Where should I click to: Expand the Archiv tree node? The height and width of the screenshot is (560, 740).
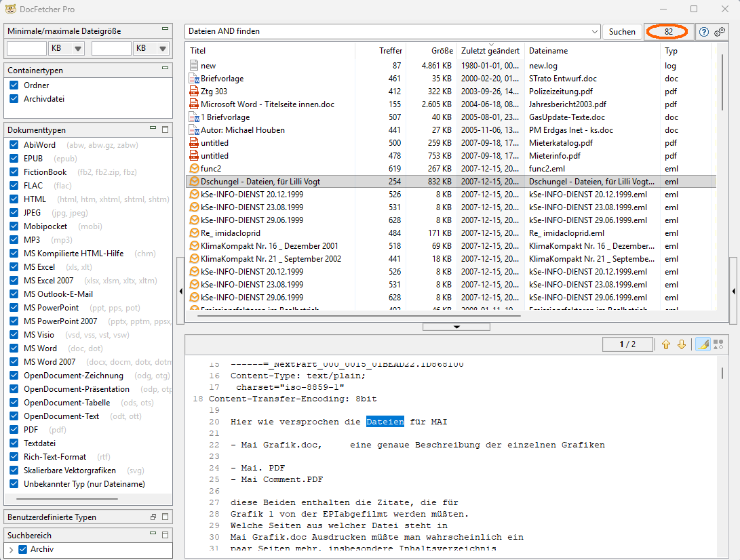(x=12, y=550)
